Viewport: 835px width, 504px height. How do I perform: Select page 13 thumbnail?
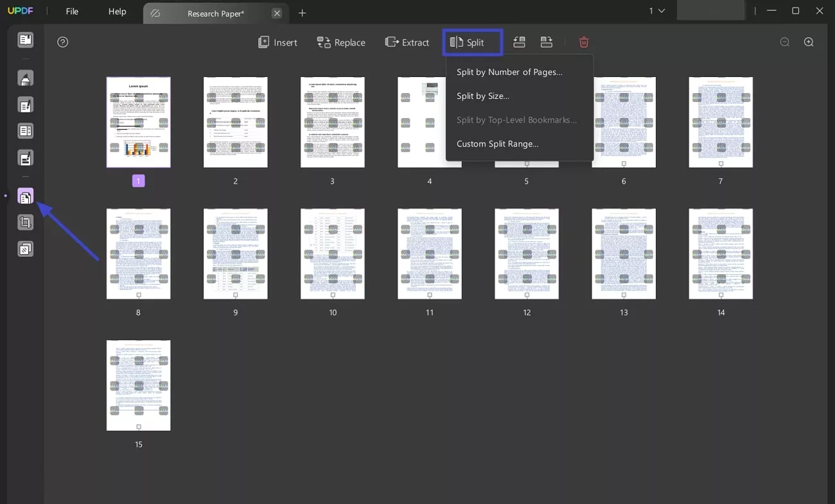(x=624, y=254)
